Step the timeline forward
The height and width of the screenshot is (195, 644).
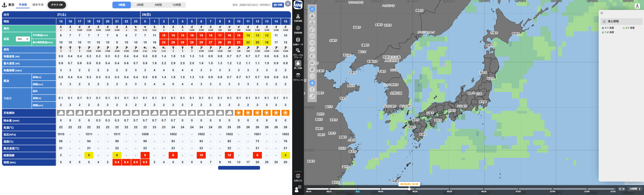tap(623, 189)
